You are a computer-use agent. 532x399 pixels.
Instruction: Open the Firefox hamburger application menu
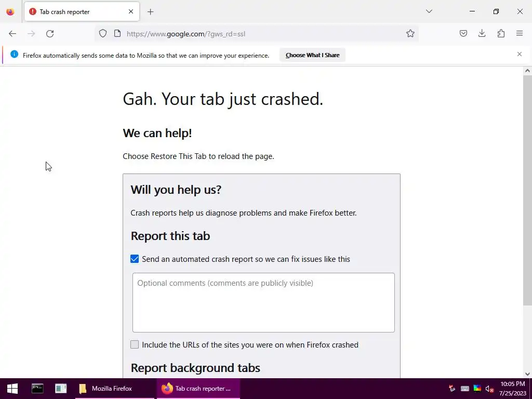click(520, 34)
